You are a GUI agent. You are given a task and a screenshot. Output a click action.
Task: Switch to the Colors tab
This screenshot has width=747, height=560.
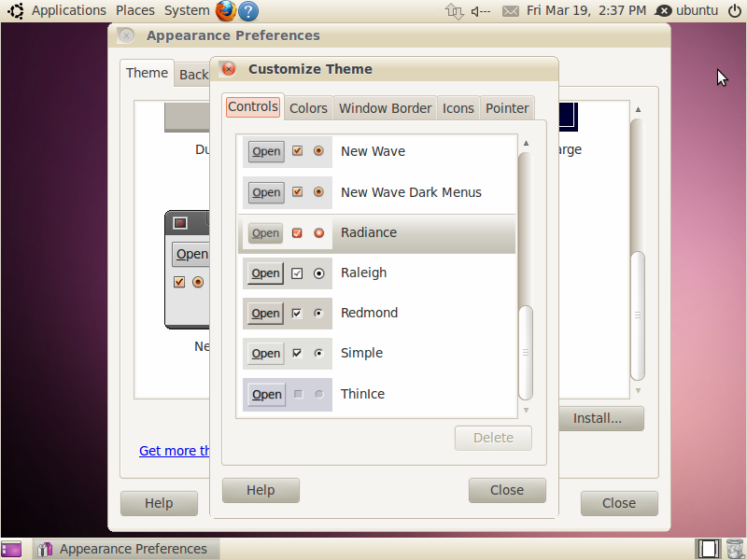point(308,108)
